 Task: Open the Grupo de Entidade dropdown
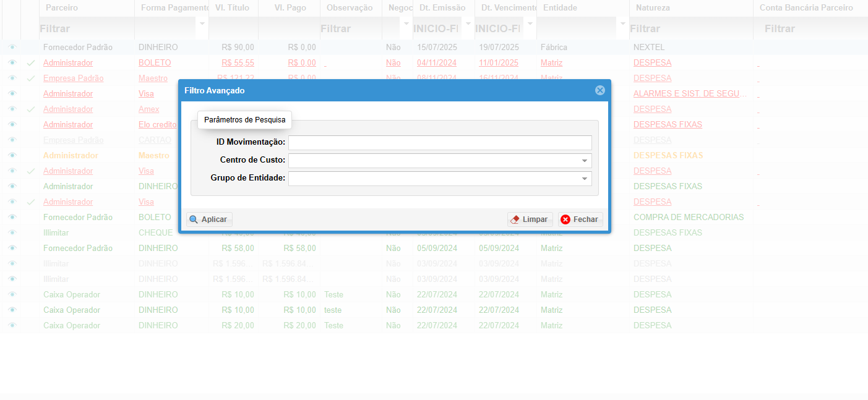tap(585, 179)
